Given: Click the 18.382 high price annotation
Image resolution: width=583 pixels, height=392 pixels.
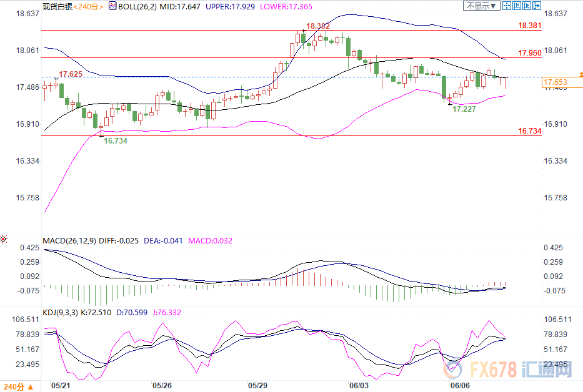Looking at the screenshot, I should point(317,27).
